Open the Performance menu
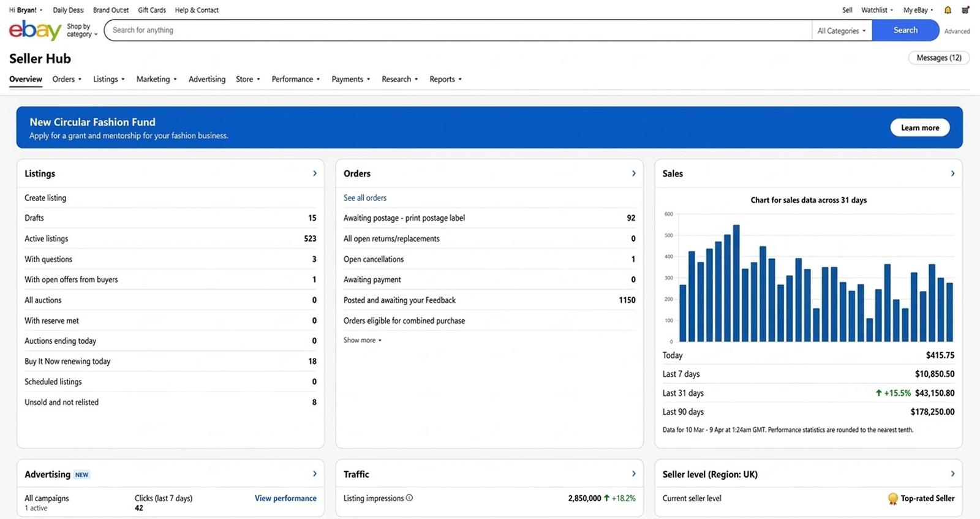 point(295,79)
